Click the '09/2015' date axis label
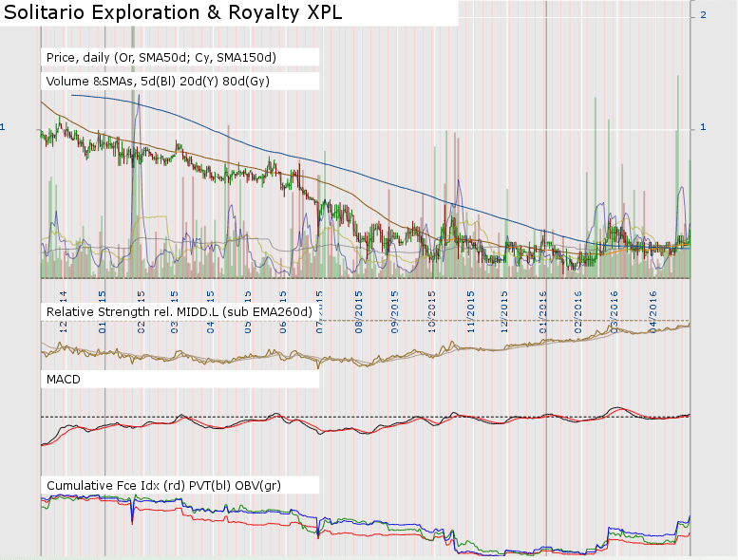 click(394, 312)
